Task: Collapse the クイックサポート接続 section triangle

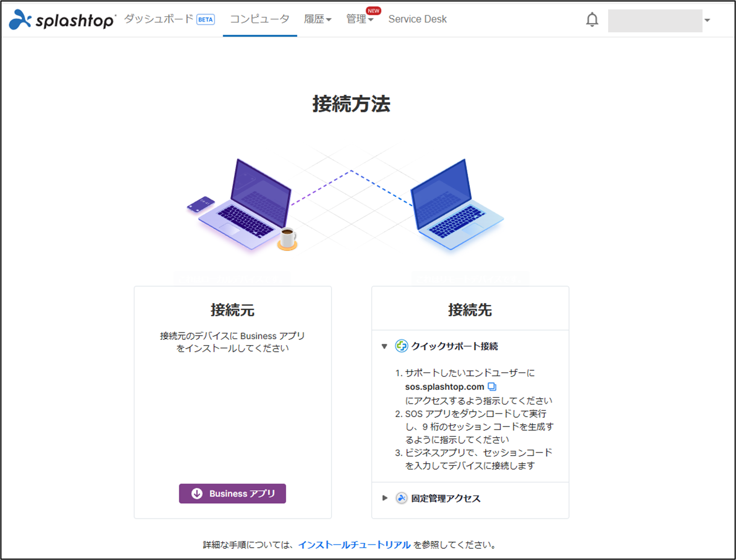Action: [x=384, y=346]
